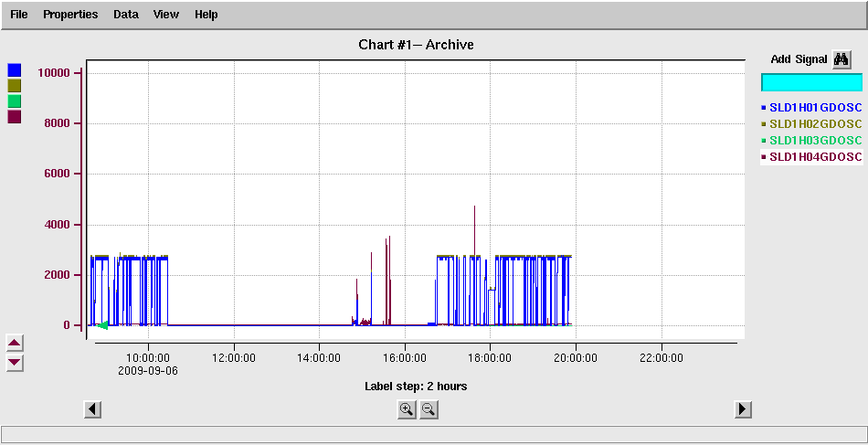
Task: Open the View menu
Action: [166, 15]
